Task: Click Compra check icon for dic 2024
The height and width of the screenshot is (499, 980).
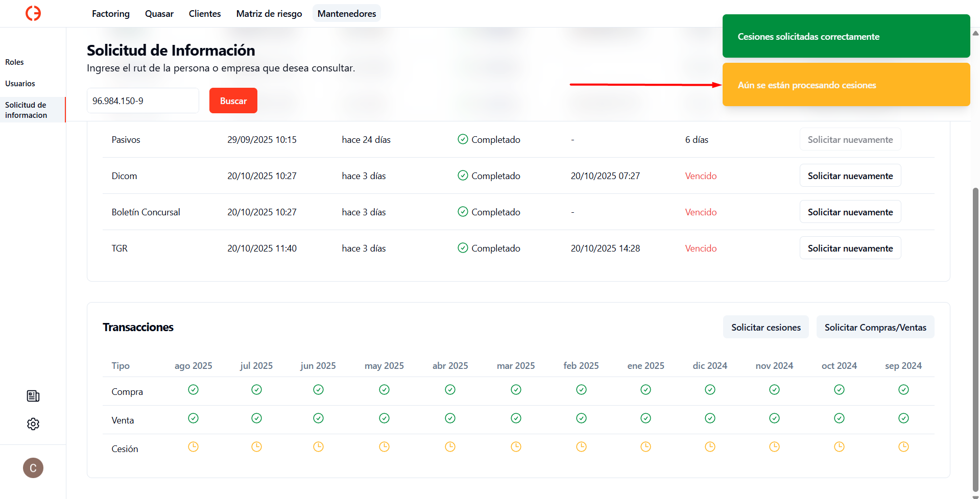Action: [x=710, y=390]
